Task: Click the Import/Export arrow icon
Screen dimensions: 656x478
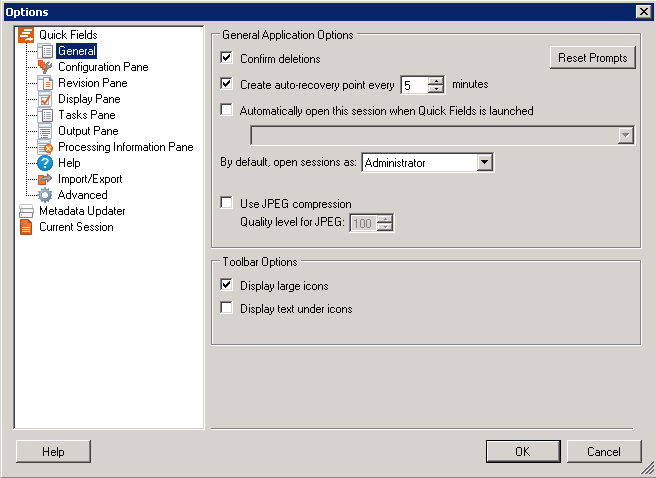Action: click(45, 179)
